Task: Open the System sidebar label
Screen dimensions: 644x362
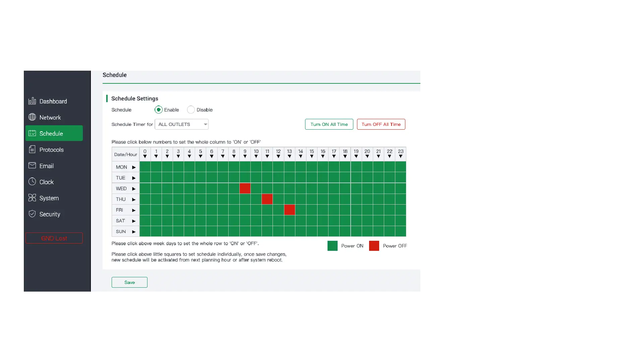Action: [x=49, y=198]
